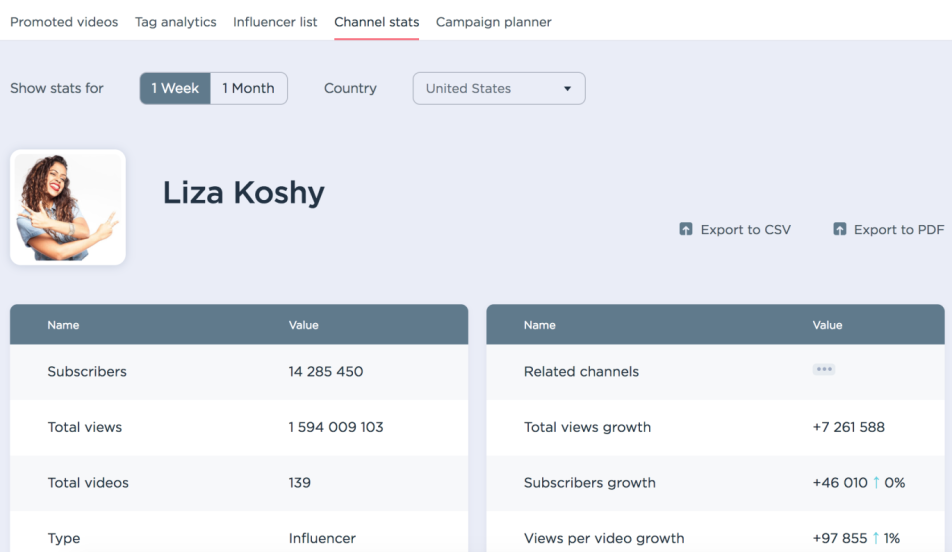Click the country dropdown arrow
952x552 pixels.
(567, 89)
